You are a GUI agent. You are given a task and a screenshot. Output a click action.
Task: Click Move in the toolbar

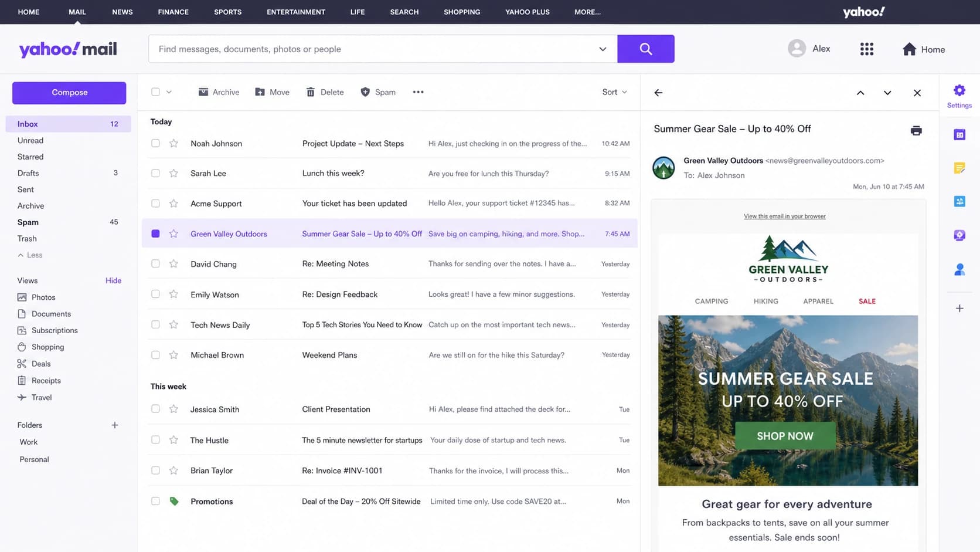coord(272,92)
